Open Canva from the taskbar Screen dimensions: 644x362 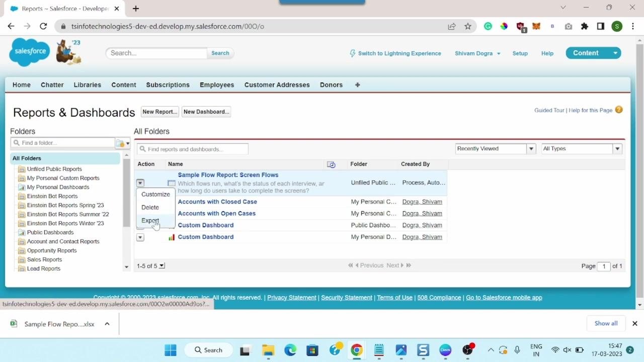[445, 350]
